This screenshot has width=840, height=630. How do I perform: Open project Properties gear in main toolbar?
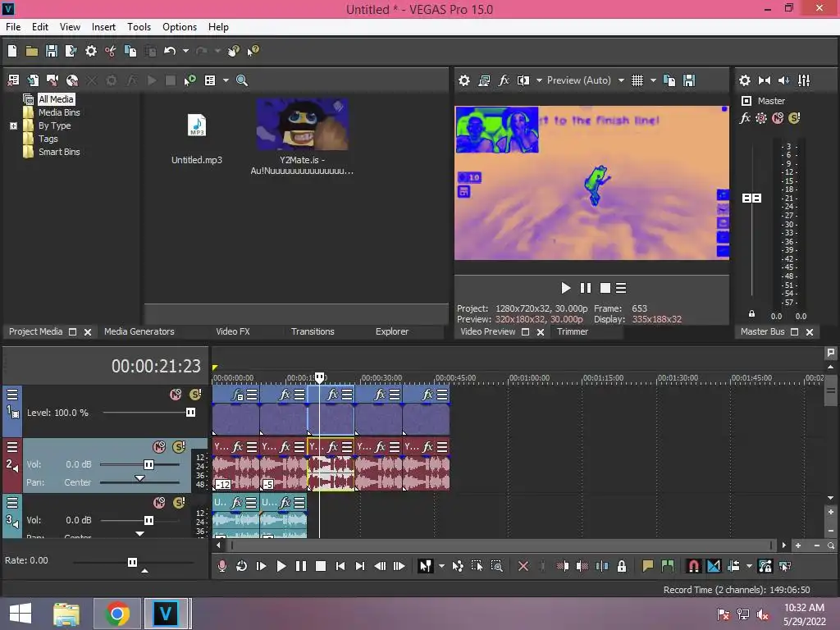91,51
